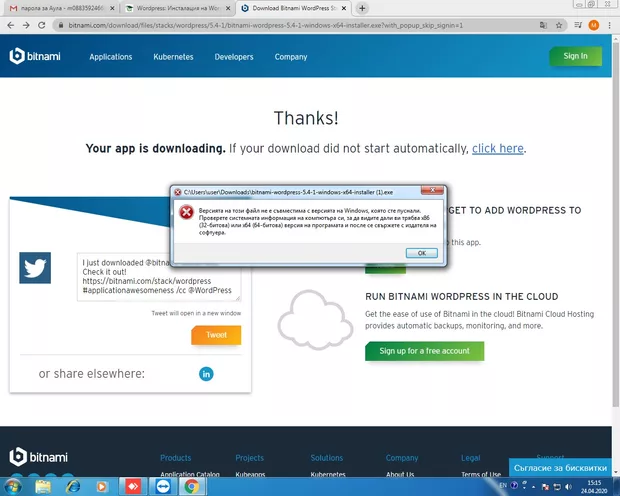Open the media control icon in Chrome toolbar
The height and width of the screenshot is (496, 620).
click(578, 25)
